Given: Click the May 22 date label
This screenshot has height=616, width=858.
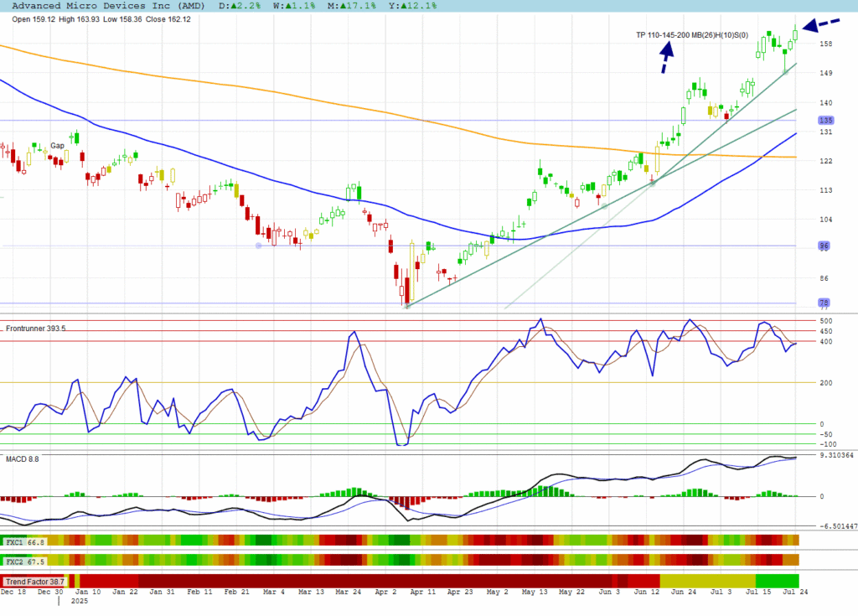Looking at the screenshot, I should 571,592.
